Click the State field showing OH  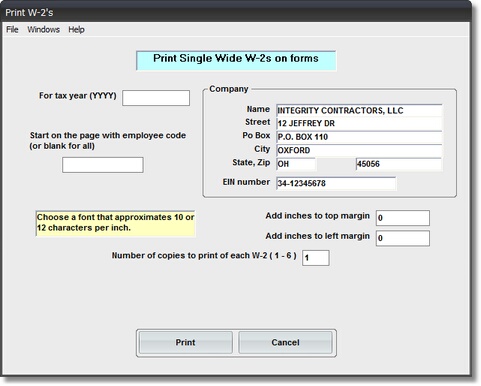(x=296, y=164)
